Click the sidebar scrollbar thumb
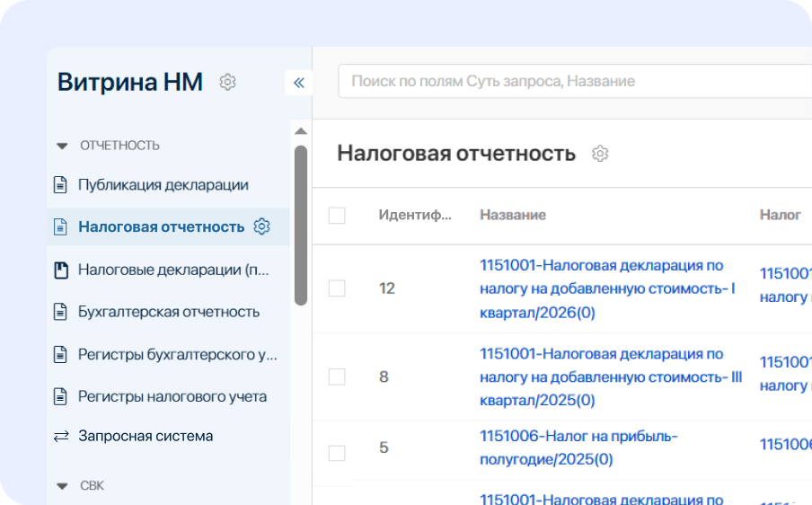Screen dimensions: 812x505 click(x=301, y=226)
